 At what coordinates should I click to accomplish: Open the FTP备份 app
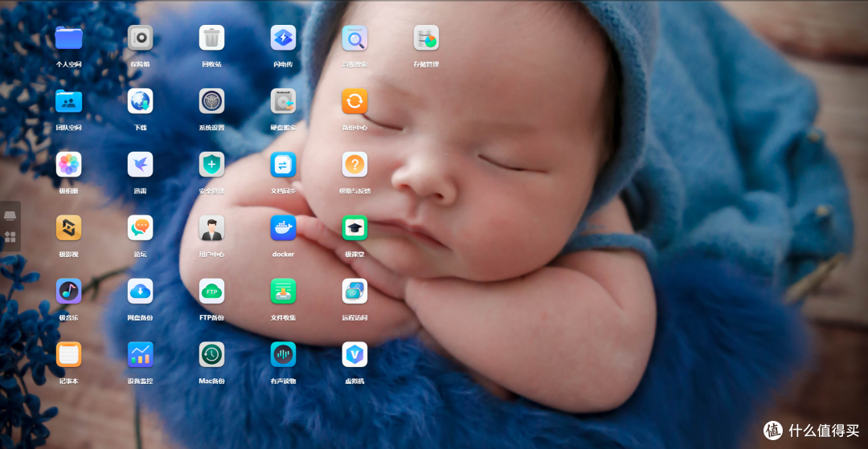pyautogui.click(x=211, y=291)
